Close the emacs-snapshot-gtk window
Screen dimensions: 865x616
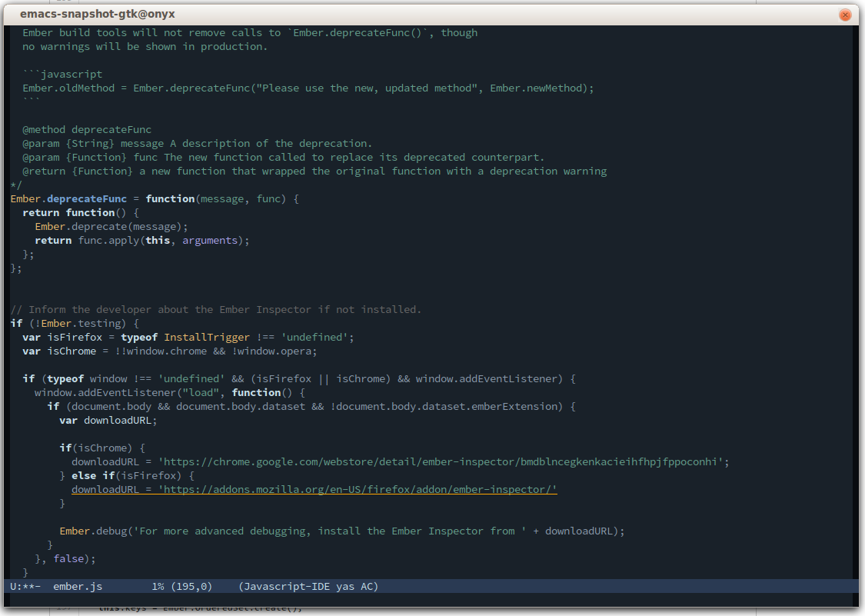point(844,15)
